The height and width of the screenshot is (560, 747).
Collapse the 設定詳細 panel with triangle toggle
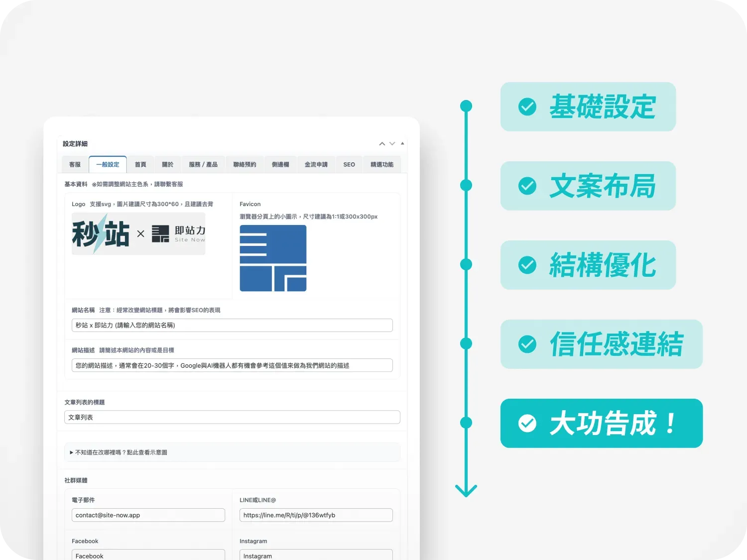click(402, 143)
